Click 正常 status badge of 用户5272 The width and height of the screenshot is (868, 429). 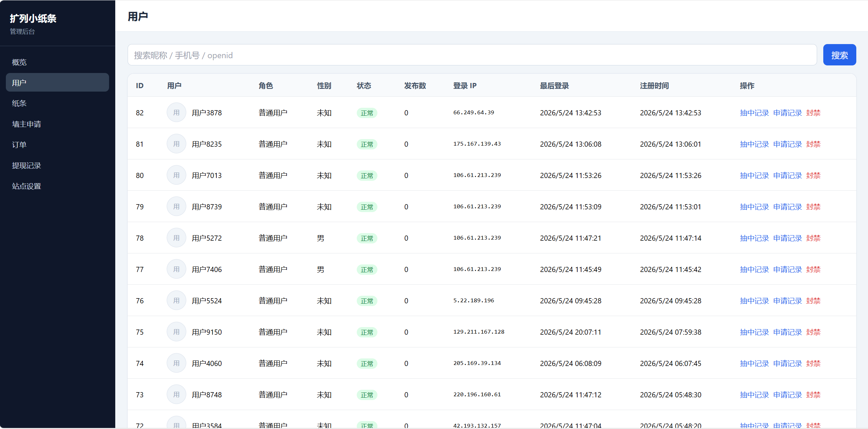(x=367, y=238)
